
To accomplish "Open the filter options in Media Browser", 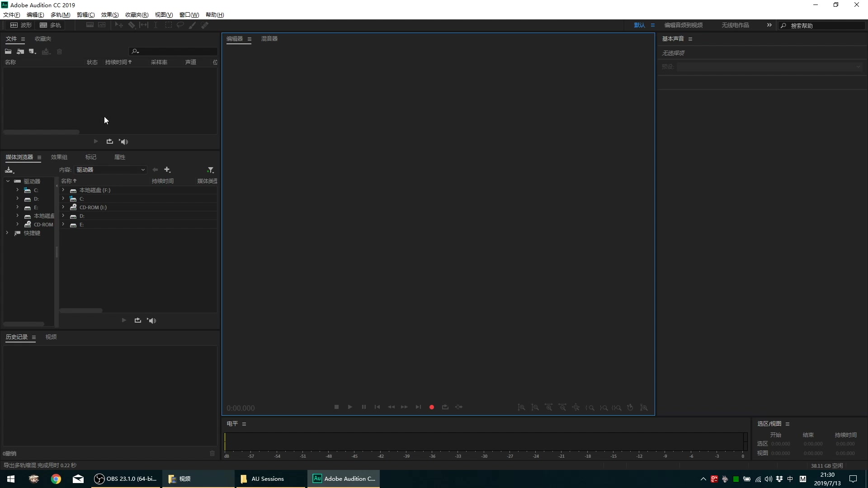I will click(x=211, y=169).
